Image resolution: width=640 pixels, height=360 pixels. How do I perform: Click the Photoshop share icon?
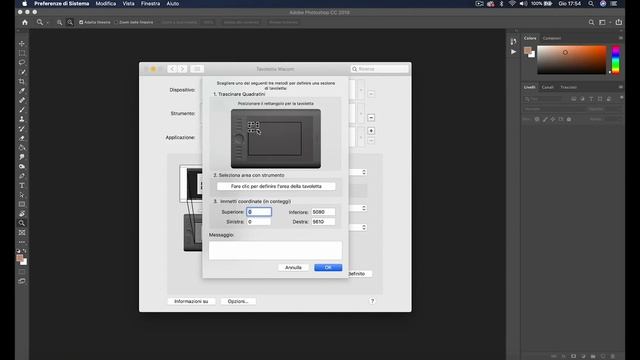619,22
